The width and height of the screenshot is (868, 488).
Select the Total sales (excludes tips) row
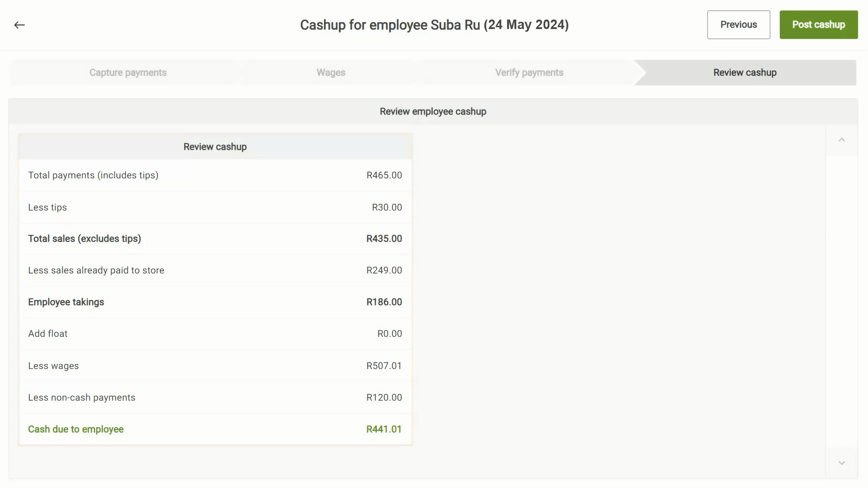point(215,239)
